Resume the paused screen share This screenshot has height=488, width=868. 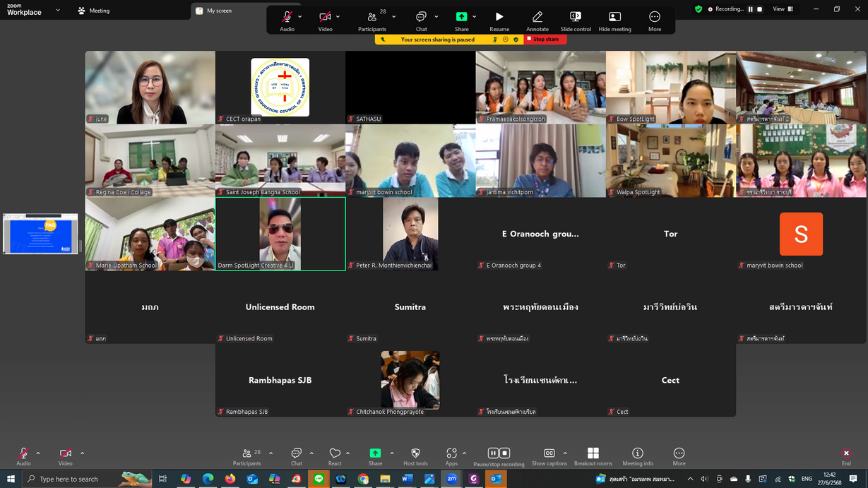pyautogui.click(x=499, y=20)
